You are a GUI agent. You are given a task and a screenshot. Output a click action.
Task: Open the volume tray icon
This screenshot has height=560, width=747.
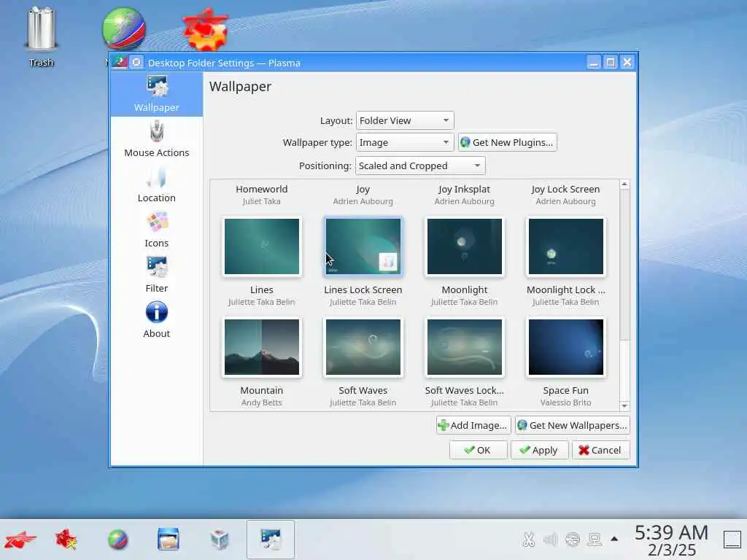tap(550, 540)
